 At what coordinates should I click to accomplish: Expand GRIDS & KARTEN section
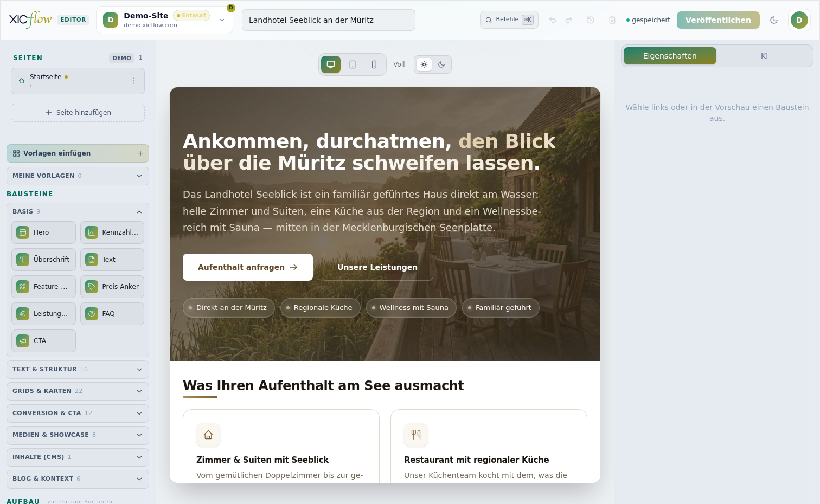(78, 391)
